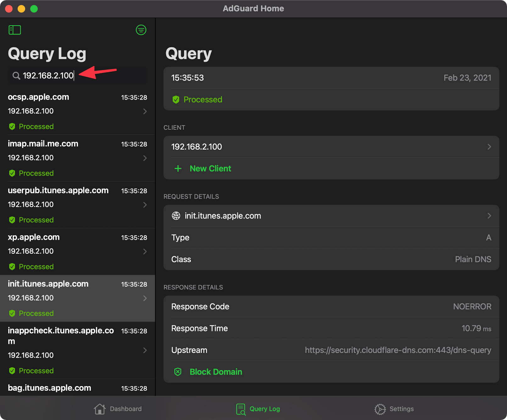Click the Type row value A
The image size is (507, 420).
click(488, 237)
